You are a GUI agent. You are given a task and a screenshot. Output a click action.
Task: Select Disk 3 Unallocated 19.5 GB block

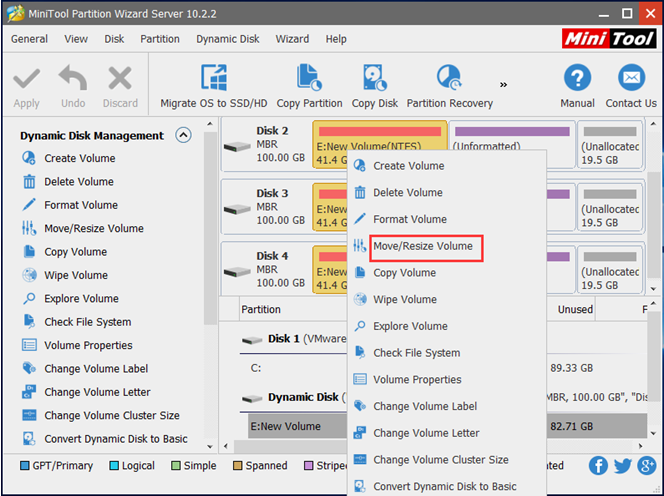click(x=610, y=207)
